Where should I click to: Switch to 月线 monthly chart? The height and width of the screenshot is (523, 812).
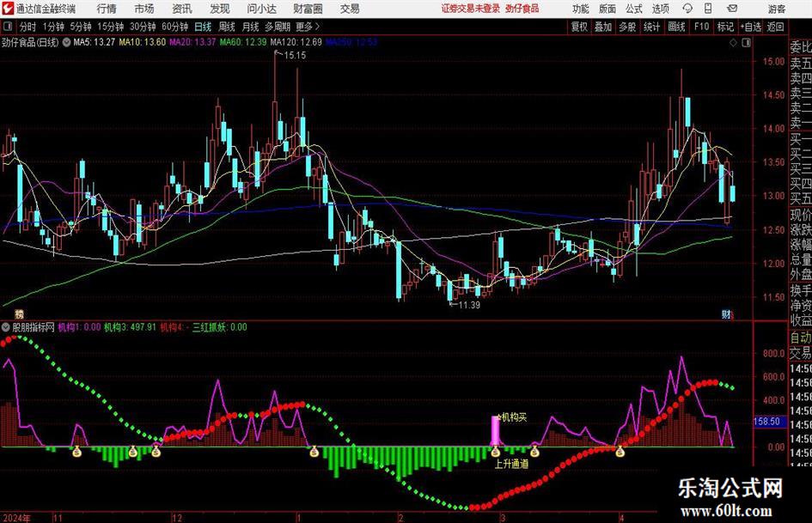point(250,27)
